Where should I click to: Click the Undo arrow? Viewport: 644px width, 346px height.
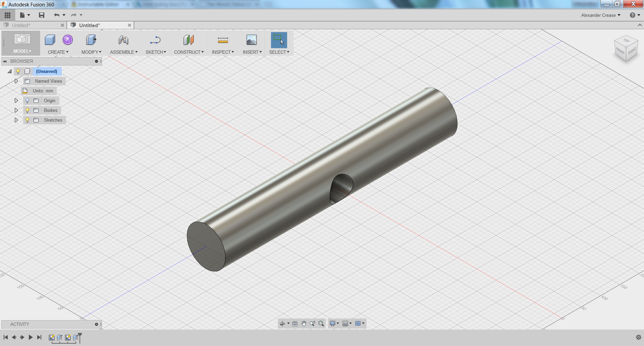[x=56, y=15]
